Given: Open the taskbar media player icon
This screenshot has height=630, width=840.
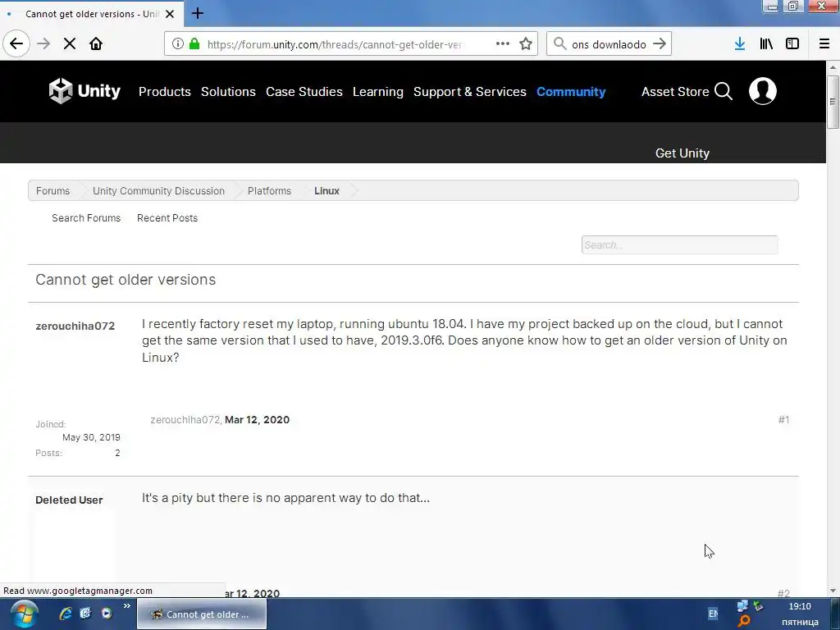Looking at the screenshot, I should pyautogui.click(x=107, y=614).
